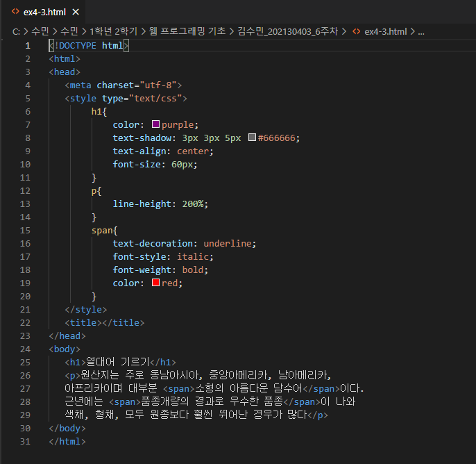Click the p{ selector on line 12
Image resolution: width=476 pixels, height=464 pixels.
pos(96,191)
